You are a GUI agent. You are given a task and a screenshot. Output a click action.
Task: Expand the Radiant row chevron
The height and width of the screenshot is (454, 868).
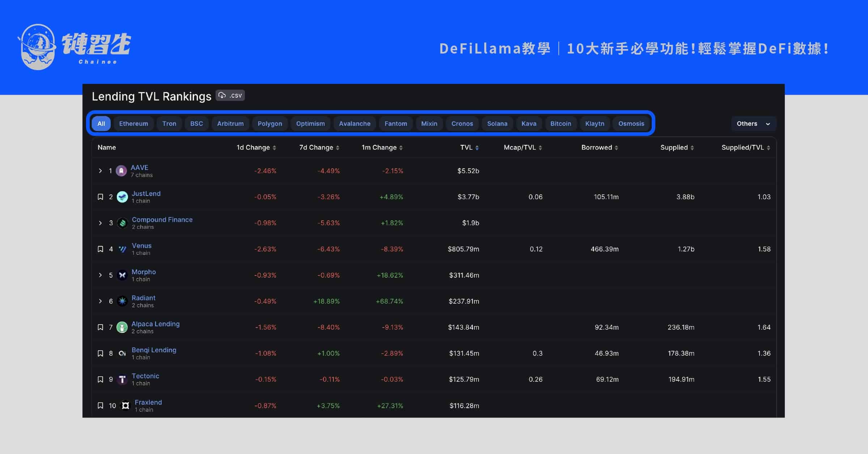coord(100,301)
